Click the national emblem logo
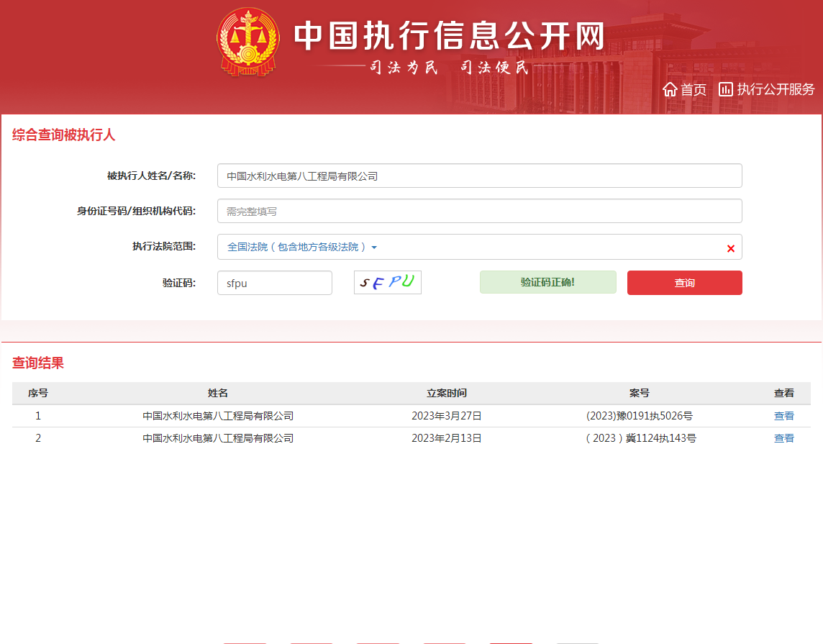The height and width of the screenshot is (644, 823). pyautogui.click(x=248, y=42)
